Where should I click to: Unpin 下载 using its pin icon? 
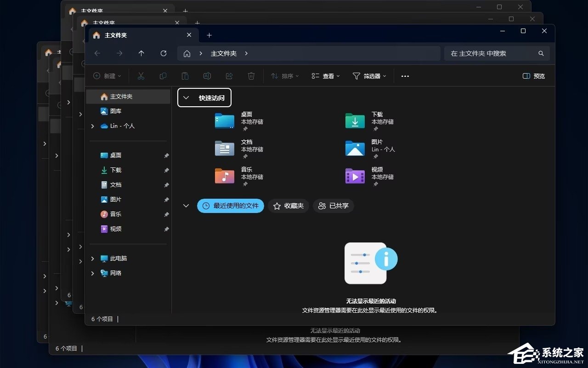[x=166, y=170]
